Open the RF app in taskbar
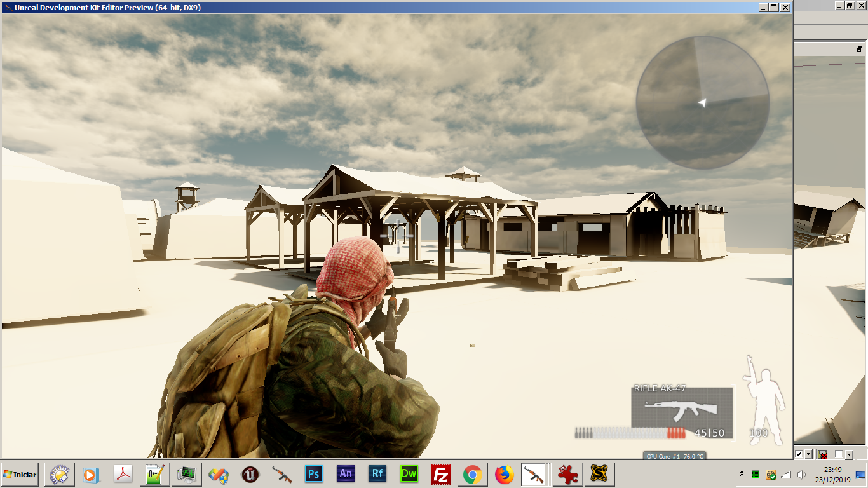 click(377, 474)
